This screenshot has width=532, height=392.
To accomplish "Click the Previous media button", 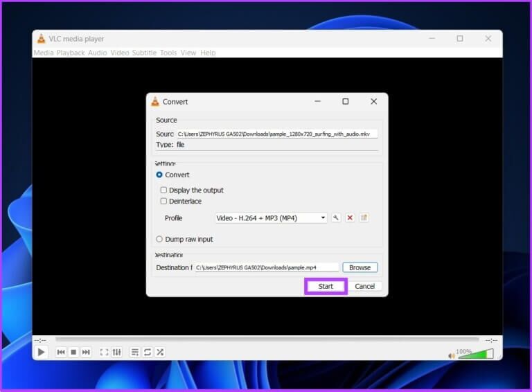I will 61,352.
